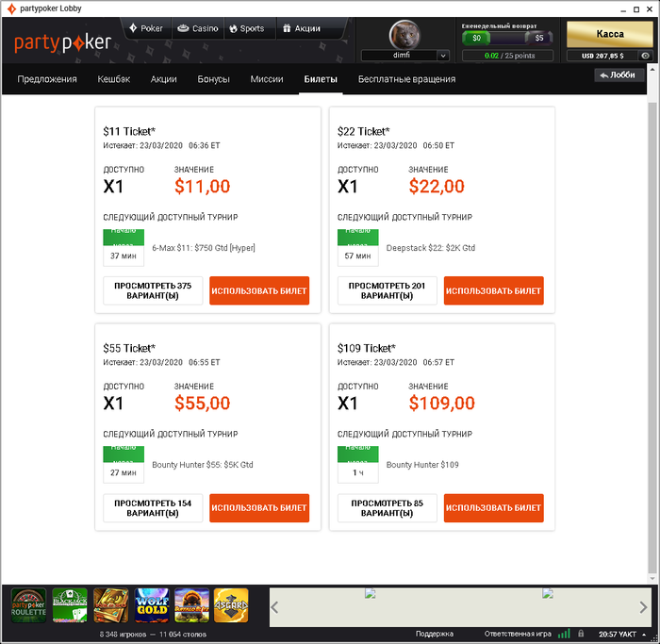
Task: Click the $0 green cashback chip
Action: tap(476, 39)
